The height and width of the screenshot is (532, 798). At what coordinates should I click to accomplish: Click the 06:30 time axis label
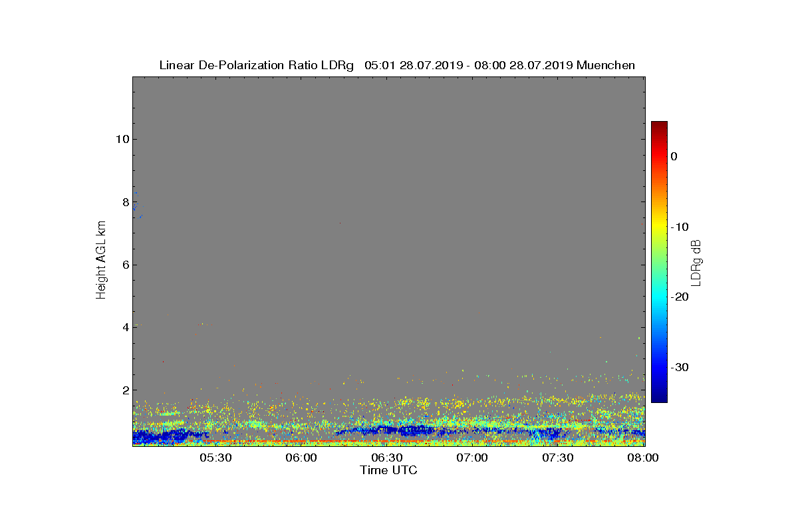pos(387,458)
